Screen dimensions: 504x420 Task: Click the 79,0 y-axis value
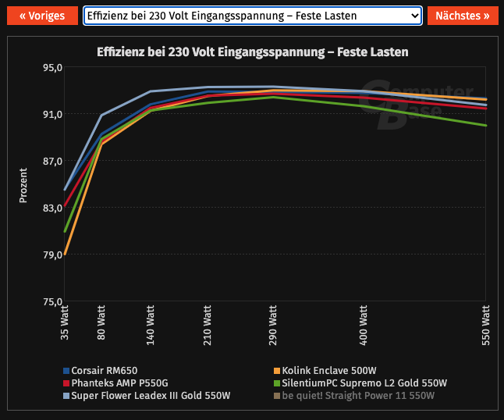[x=53, y=254]
